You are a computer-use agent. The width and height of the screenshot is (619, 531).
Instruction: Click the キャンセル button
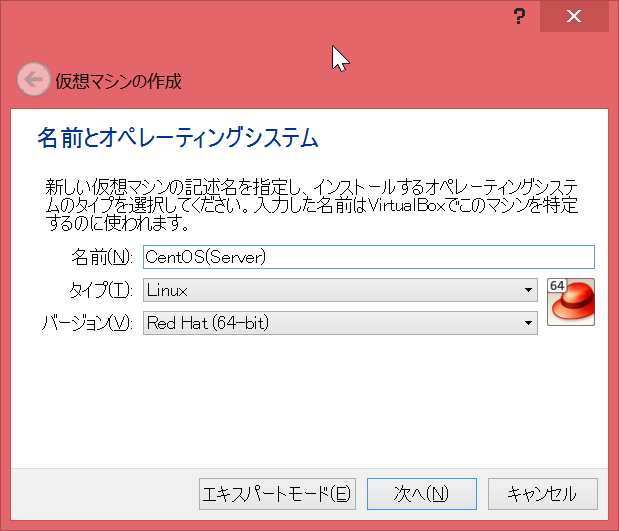(543, 494)
